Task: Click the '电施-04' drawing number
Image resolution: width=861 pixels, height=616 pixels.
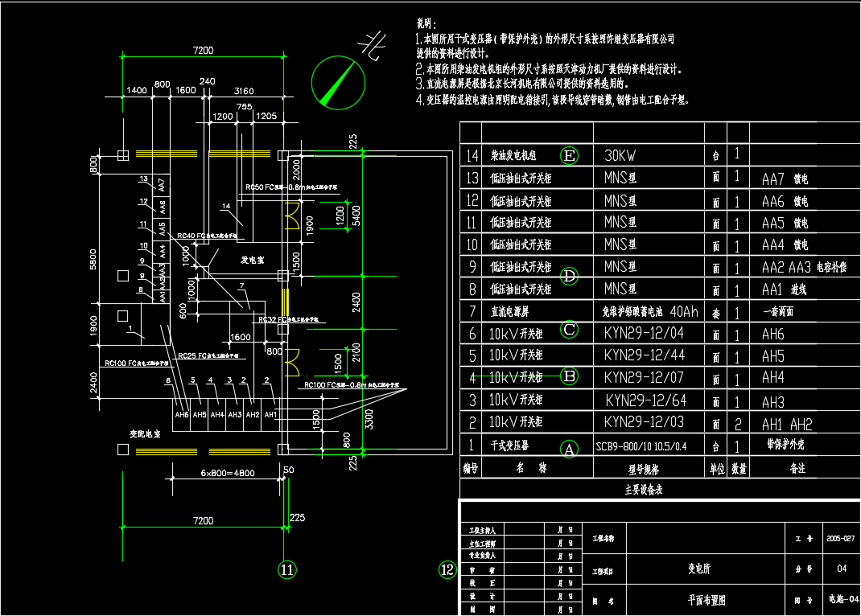Action: coord(844,598)
